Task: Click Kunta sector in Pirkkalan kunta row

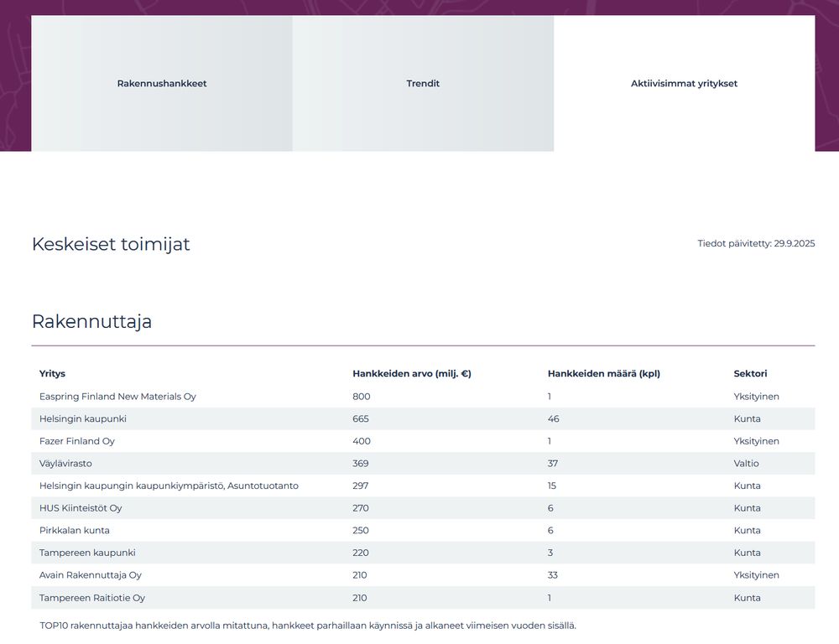Action: click(747, 531)
